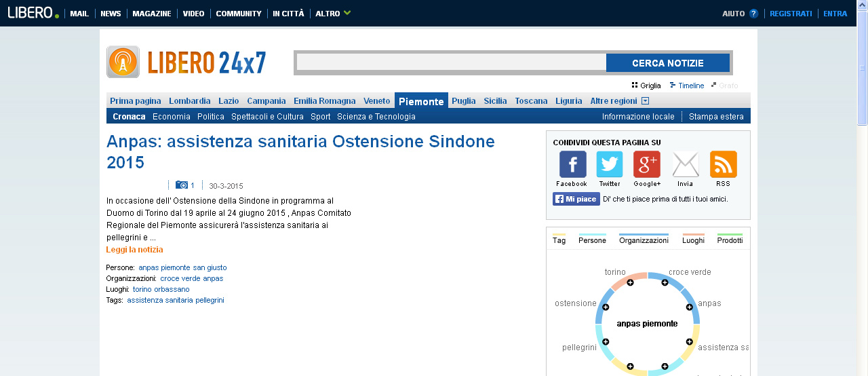Switch to Timeline view
Screen dimensions: 868x376
point(686,86)
